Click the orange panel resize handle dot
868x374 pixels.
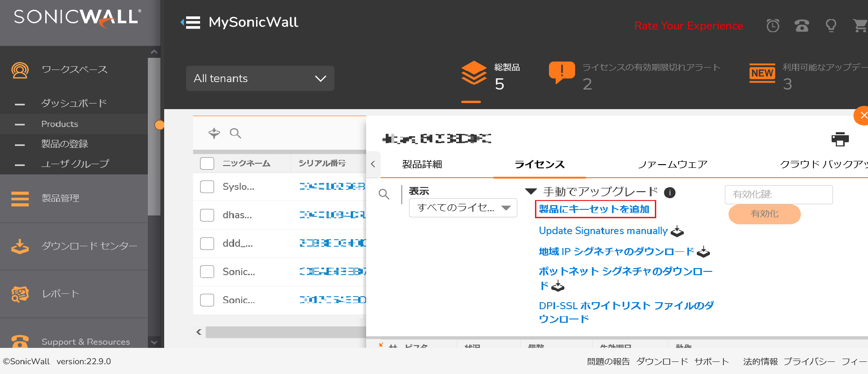pos(160,125)
